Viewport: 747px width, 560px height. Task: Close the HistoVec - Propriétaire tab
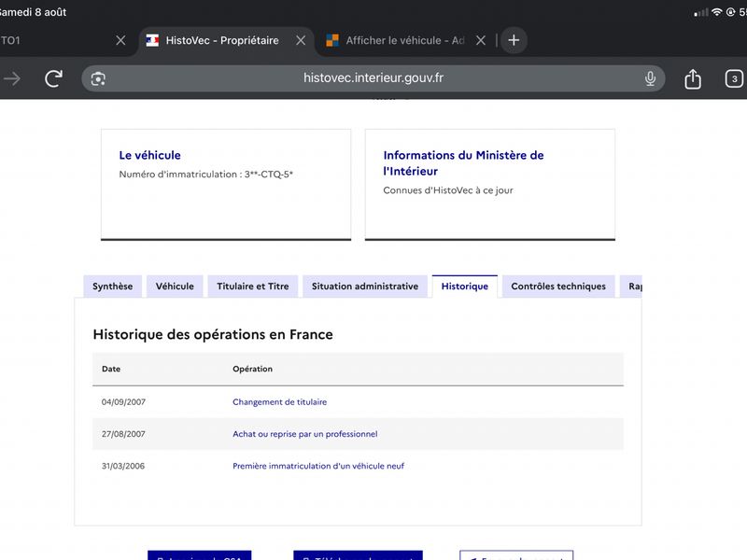[301, 40]
